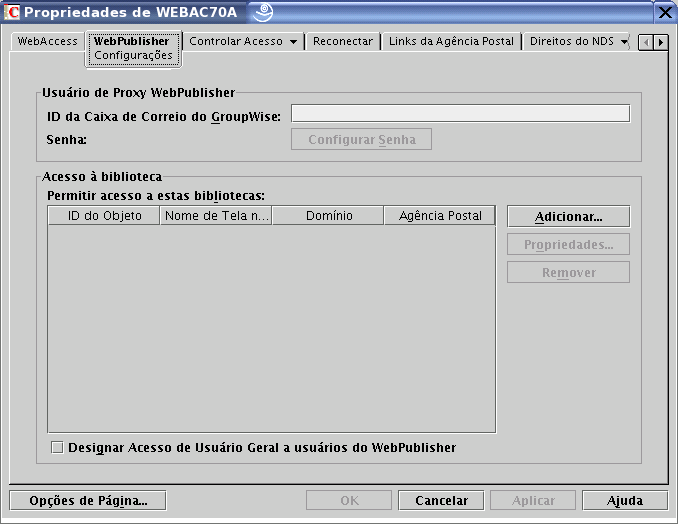Click the Aplicar button

pos(533,501)
